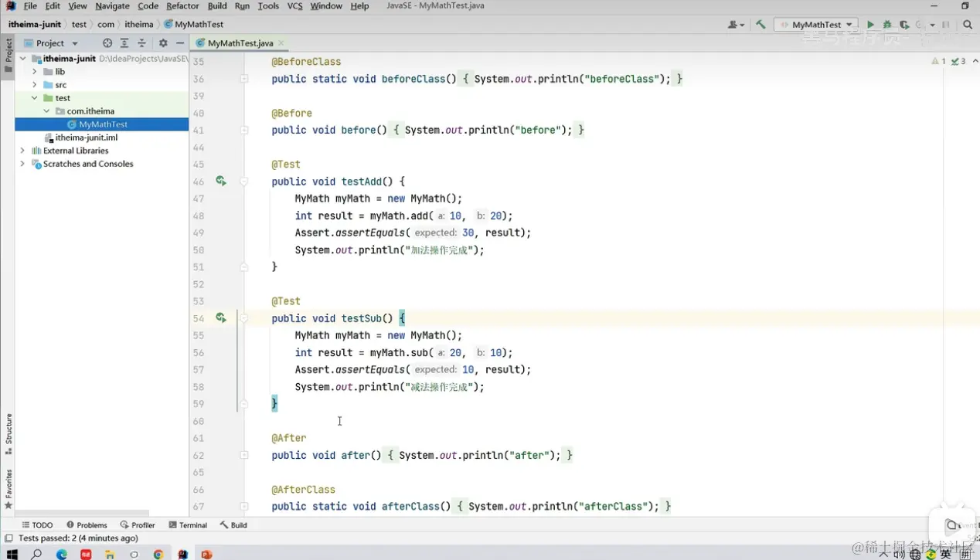Click itheima-junit in the breadcrumb bar
980x560 pixels.
click(35, 25)
